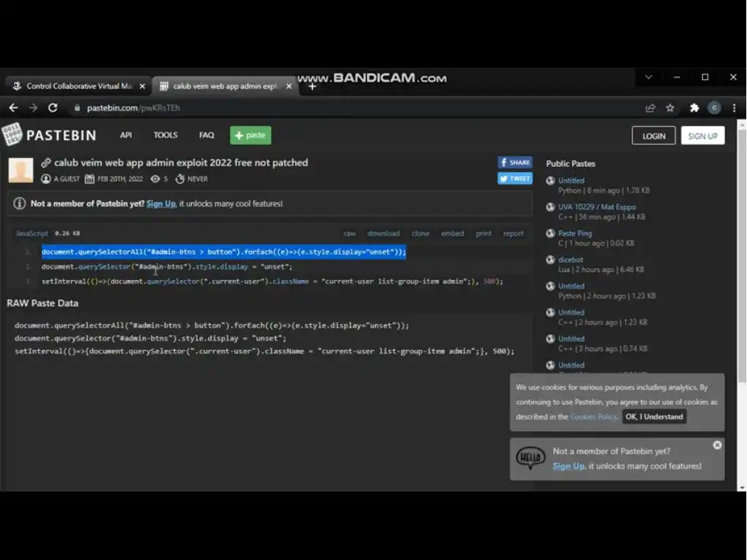Click globe icon next to Paste Ping
Viewport: 747px width, 560px height.
click(550, 233)
